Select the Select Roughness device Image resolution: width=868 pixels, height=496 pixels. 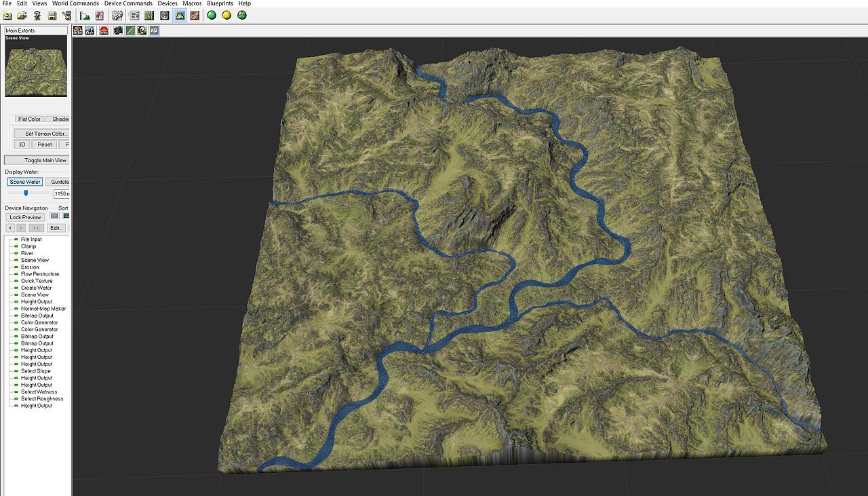tap(42, 399)
